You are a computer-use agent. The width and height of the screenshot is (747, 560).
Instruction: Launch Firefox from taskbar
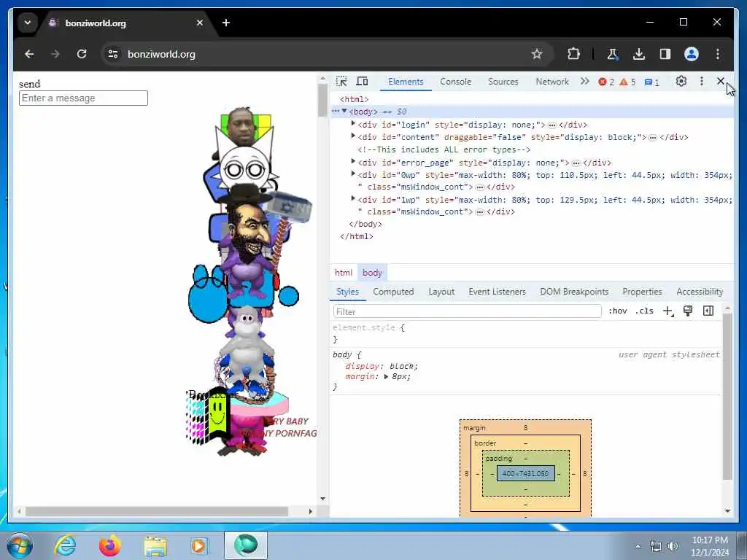click(x=109, y=545)
